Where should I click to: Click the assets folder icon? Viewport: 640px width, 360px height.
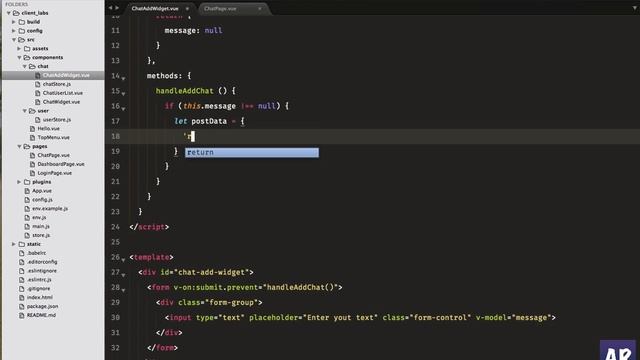pyautogui.click(x=27, y=49)
